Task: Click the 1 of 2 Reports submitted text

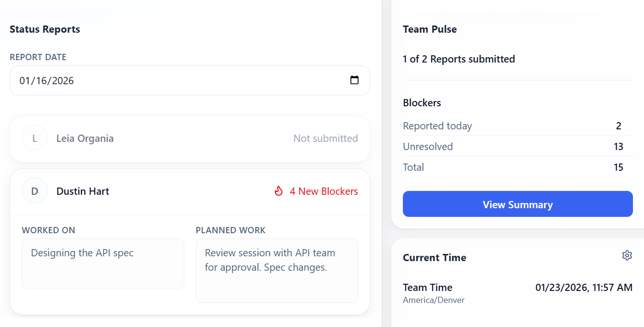Action: tap(459, 59)
